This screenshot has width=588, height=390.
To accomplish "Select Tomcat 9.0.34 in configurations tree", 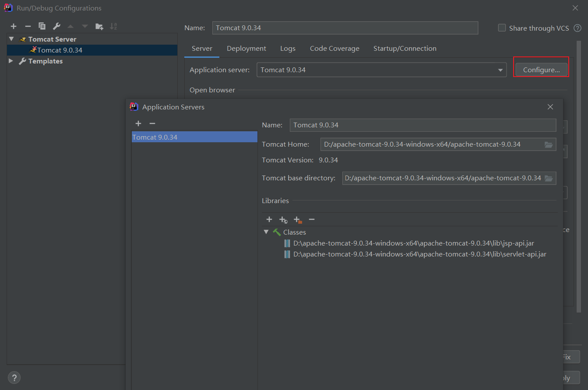I will [92, 50].
